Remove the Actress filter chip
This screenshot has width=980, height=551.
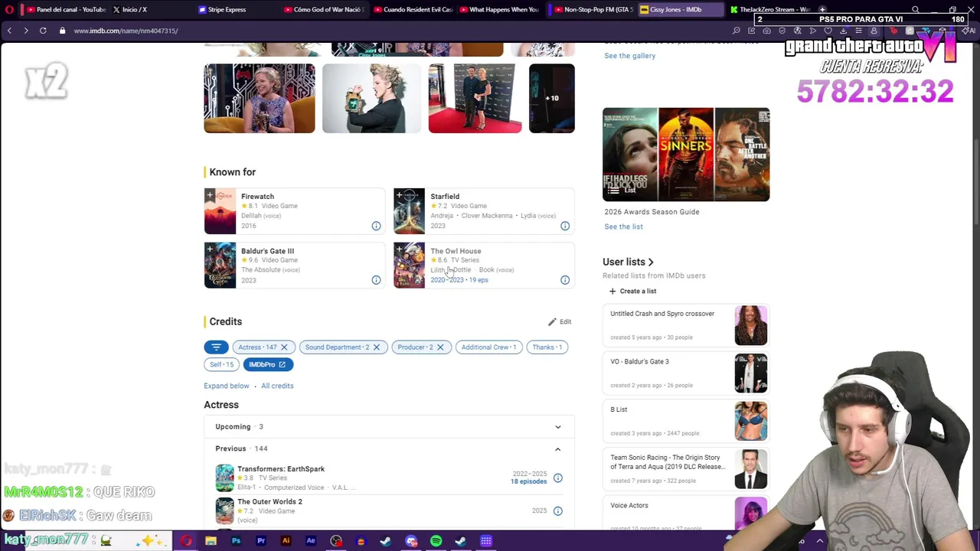pyautogui.click(x=284, y=347)
